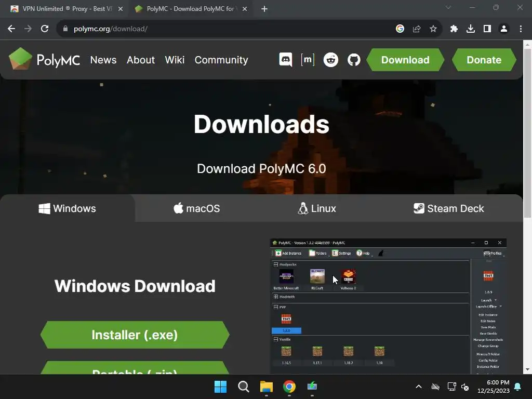Click the PolyMC logo in header
Image resolution: width=532 pixels, height=399 pixels.
pyautogui.click(x=45, y=59)
